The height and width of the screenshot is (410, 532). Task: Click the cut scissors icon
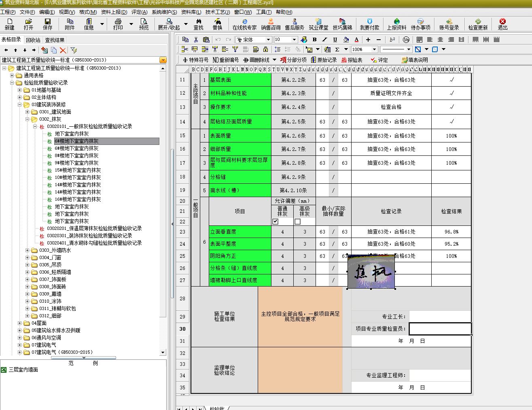(196, 40)
